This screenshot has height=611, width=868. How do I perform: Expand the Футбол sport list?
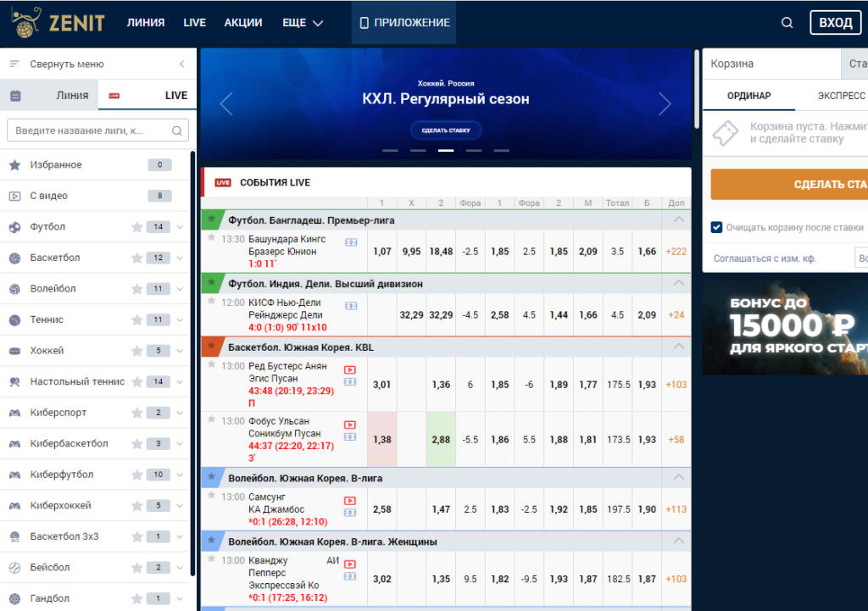pos(180,227)
